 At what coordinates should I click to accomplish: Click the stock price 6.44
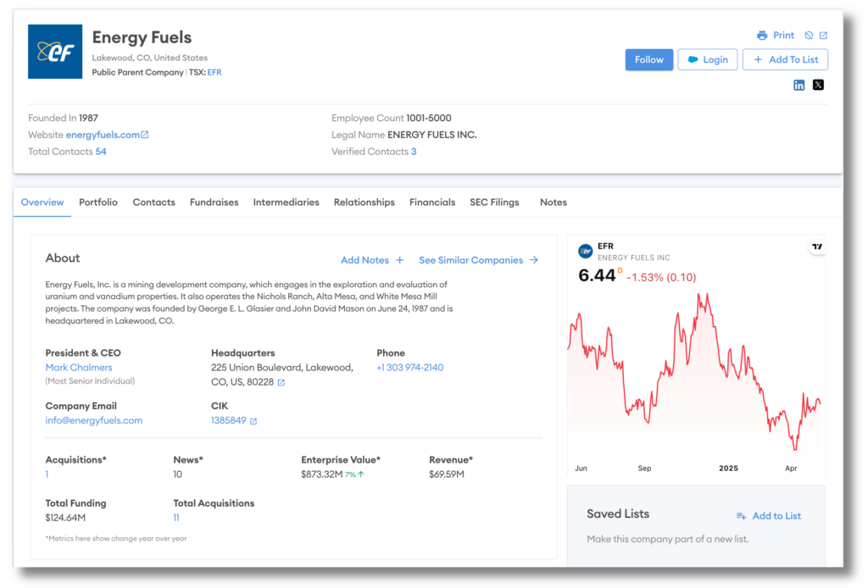coord(597,275)
